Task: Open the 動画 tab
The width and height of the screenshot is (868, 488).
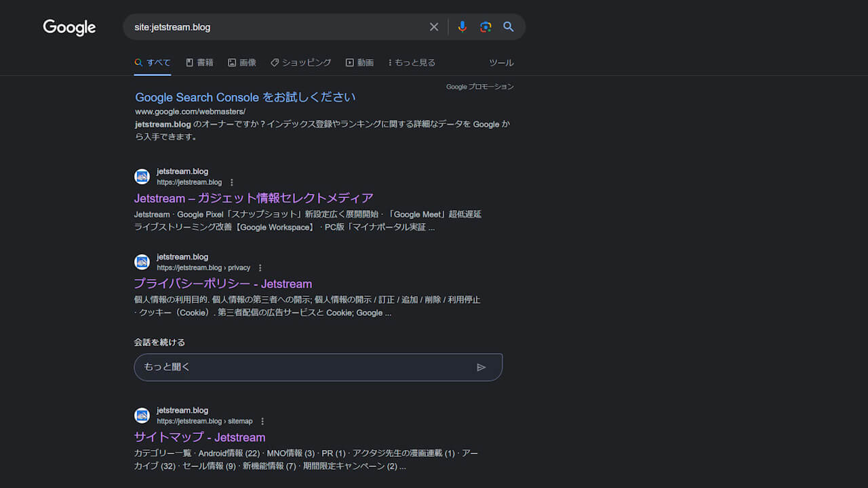Action: pos(359,62)
